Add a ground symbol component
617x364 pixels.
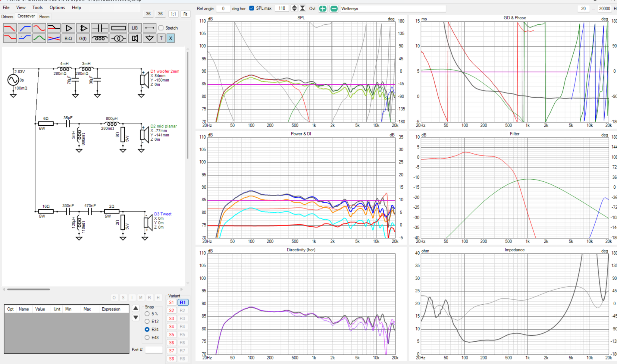(x=149, y=38)
